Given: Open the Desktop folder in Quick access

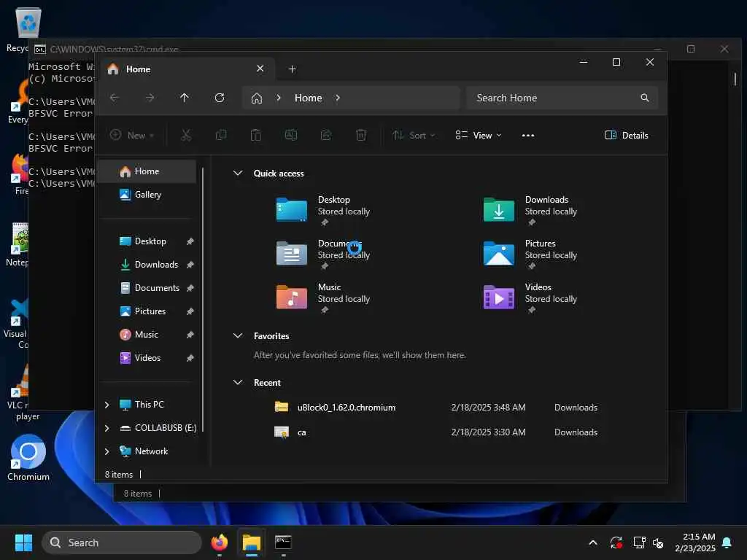Looking at the screenshot, I should (324, 211).
